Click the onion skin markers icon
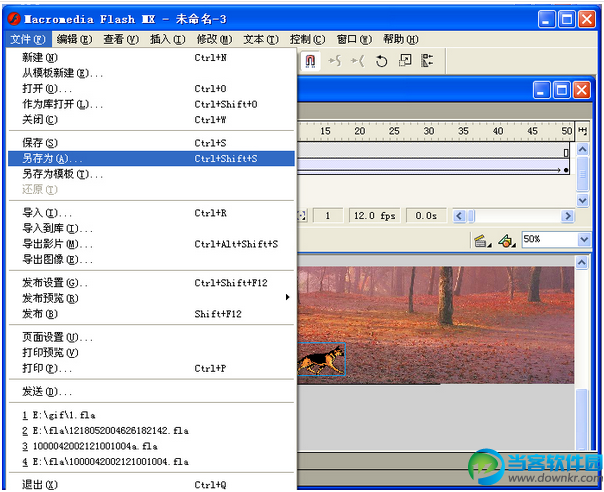This screenshot has width=604, height=492. click(x=302, y=216)
